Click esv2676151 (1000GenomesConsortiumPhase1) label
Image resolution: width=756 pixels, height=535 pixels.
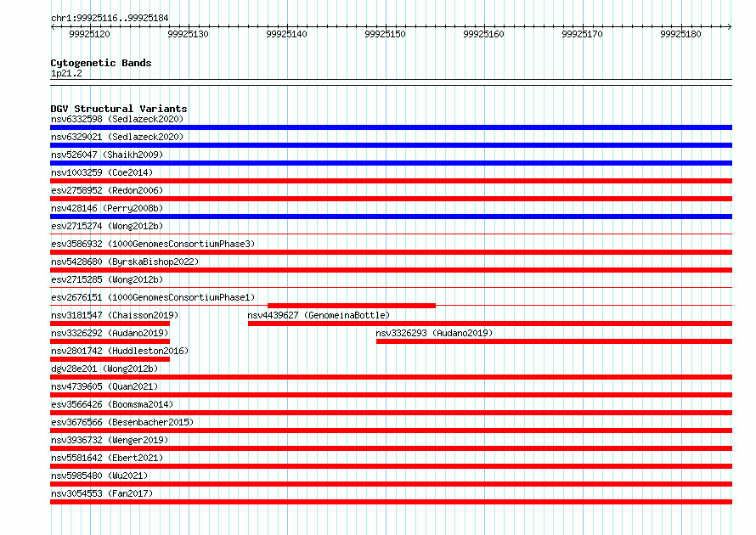[x=153, y=297]
